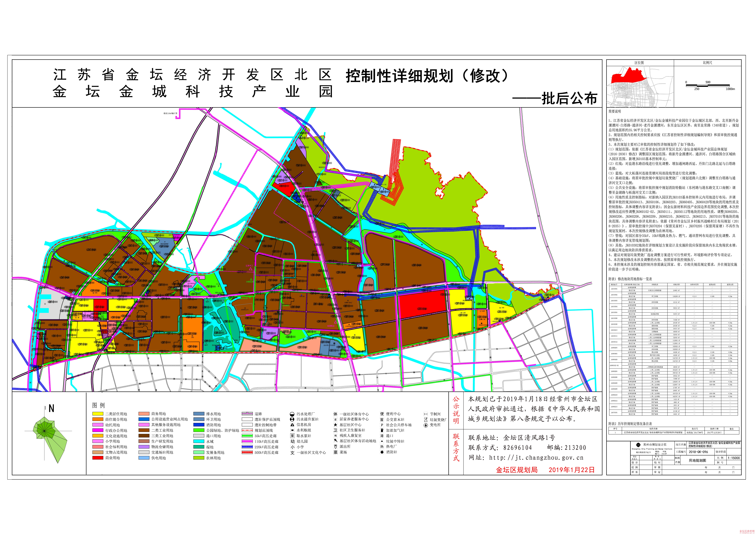Screen dimensions: 756x535
Task: Click the 垃圾中转站 triangle icon
Action: (x=382, y=441)
